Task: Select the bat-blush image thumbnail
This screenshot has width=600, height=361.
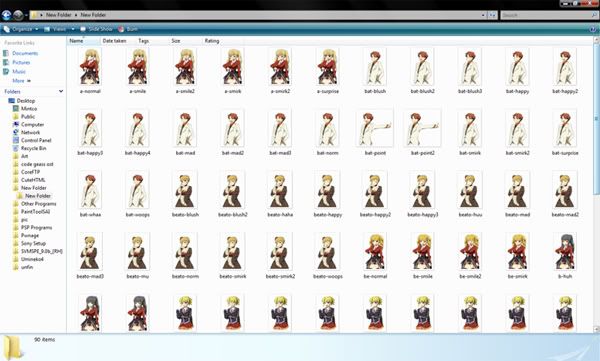Action: click(375, 67)
